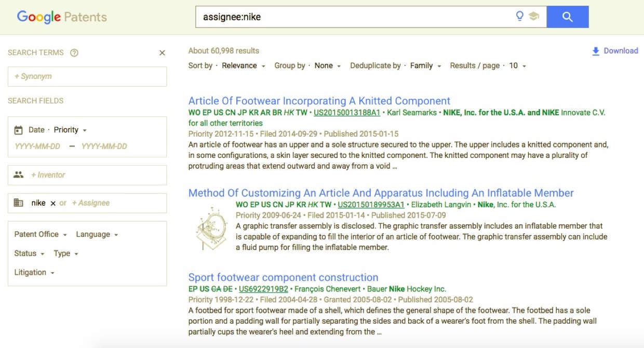Expand the Patent Office filter
This screenshot has height=348, width=644.
point(41,234)
